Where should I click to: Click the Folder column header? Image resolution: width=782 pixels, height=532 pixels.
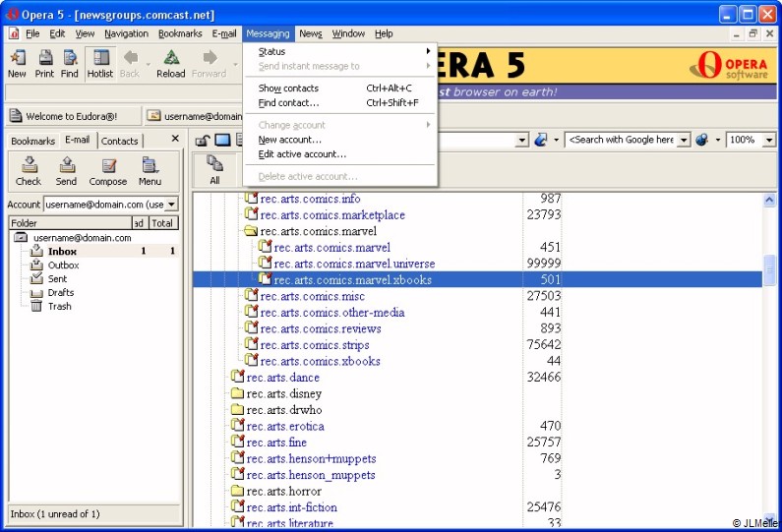[x=70, y=223]
